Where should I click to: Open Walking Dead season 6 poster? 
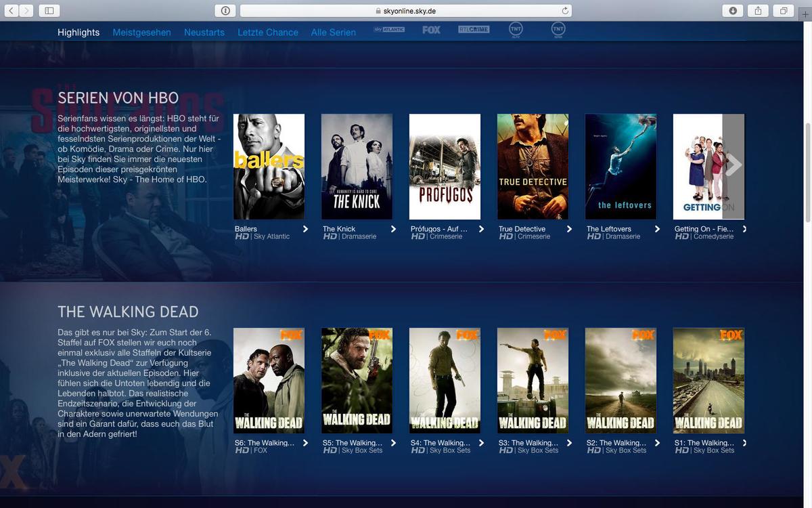pyautogui.click(x=269, y=381)
